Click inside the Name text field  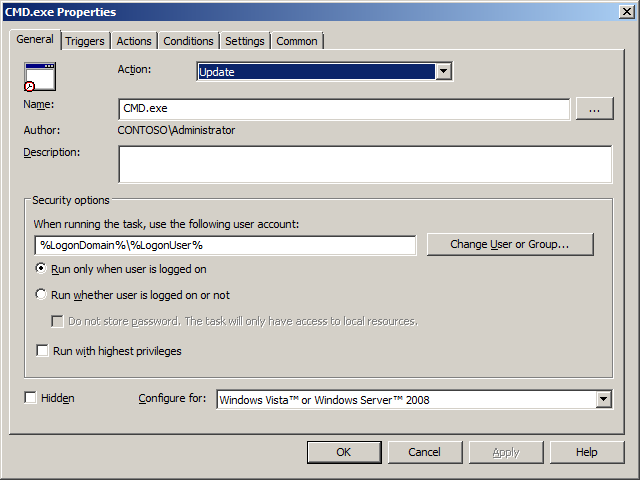click(343, 109)
